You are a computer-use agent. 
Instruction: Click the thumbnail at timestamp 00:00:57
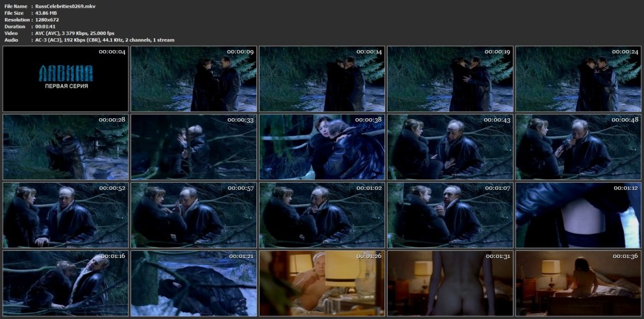[194, 216]
